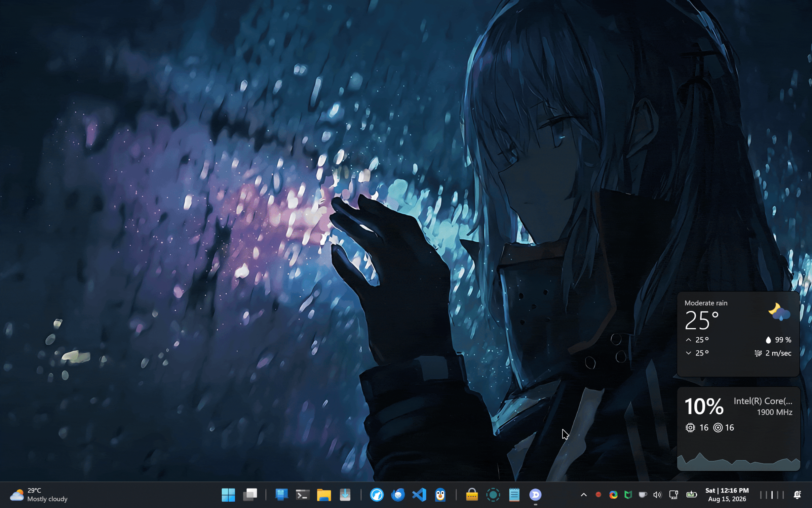Viewport: 812px width, 508px height.
Task: Click the 'Mostly cloudy' taskbar text
Action: pyautogui.click(x=47, y=499)
